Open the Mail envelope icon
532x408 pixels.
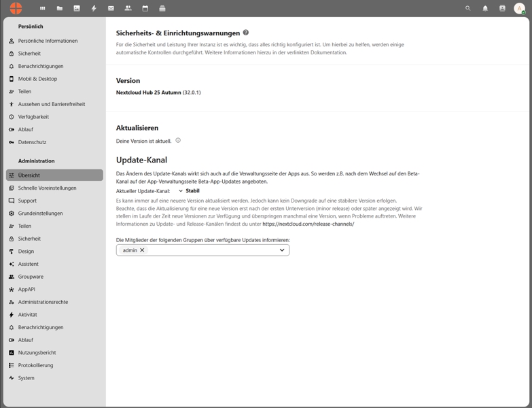coord(111,8)
